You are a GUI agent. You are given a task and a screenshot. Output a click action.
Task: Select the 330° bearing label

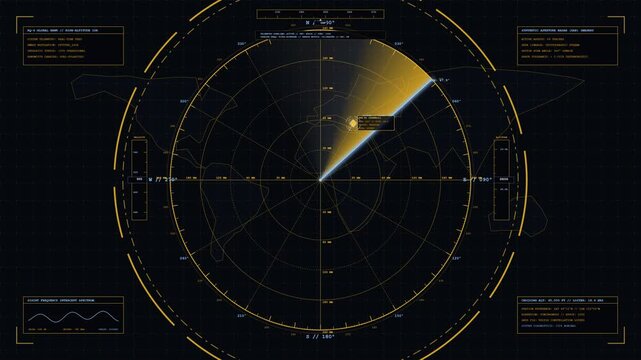242,43
